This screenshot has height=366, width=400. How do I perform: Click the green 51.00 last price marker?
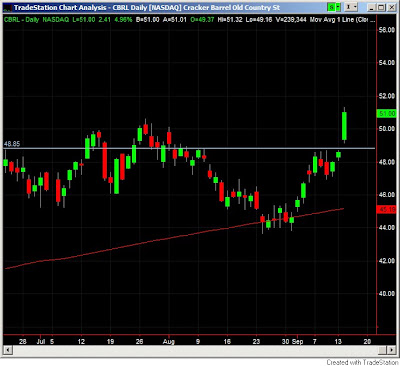pyautogui.click(x=386, y=114)
